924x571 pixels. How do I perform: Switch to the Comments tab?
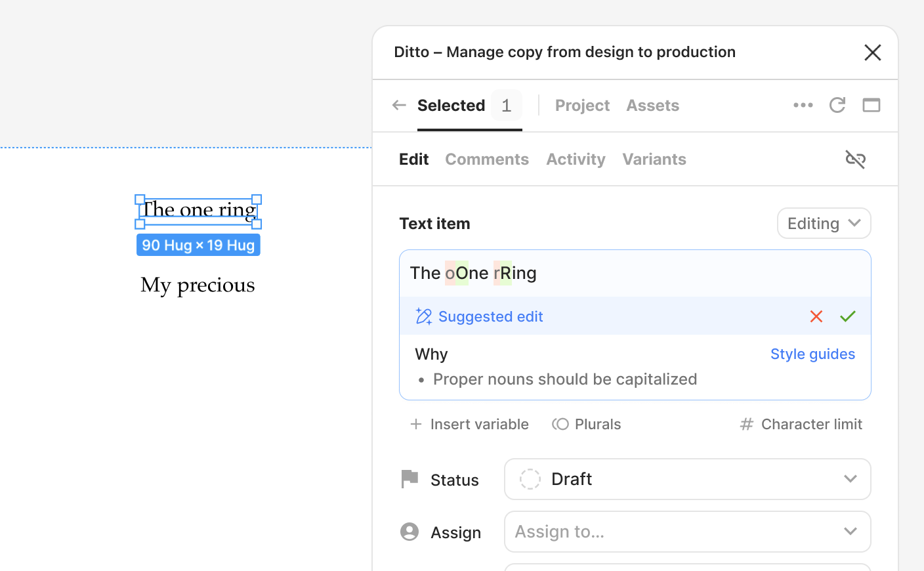pyautogui.click(x=487, y=159)
